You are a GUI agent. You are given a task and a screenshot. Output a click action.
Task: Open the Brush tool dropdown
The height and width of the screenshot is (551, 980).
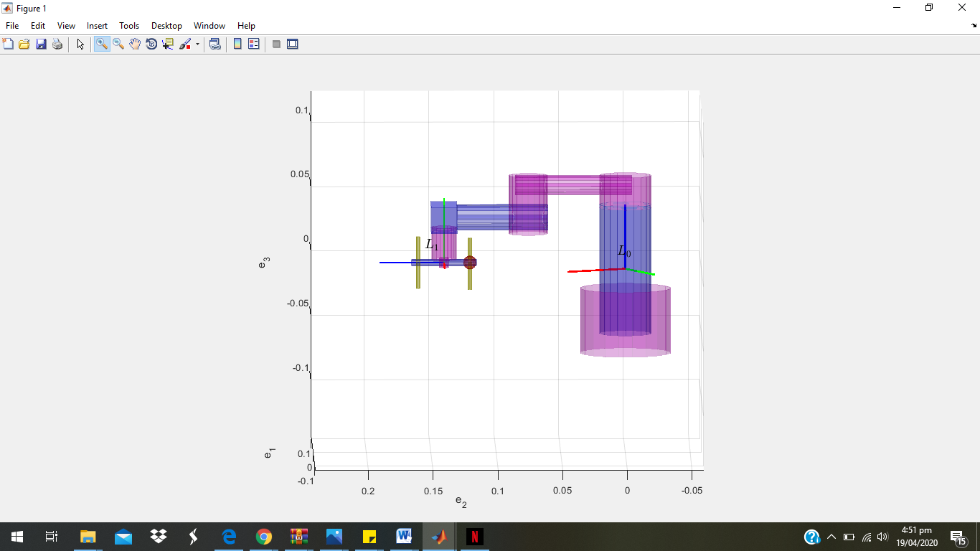tap(197, 44)
